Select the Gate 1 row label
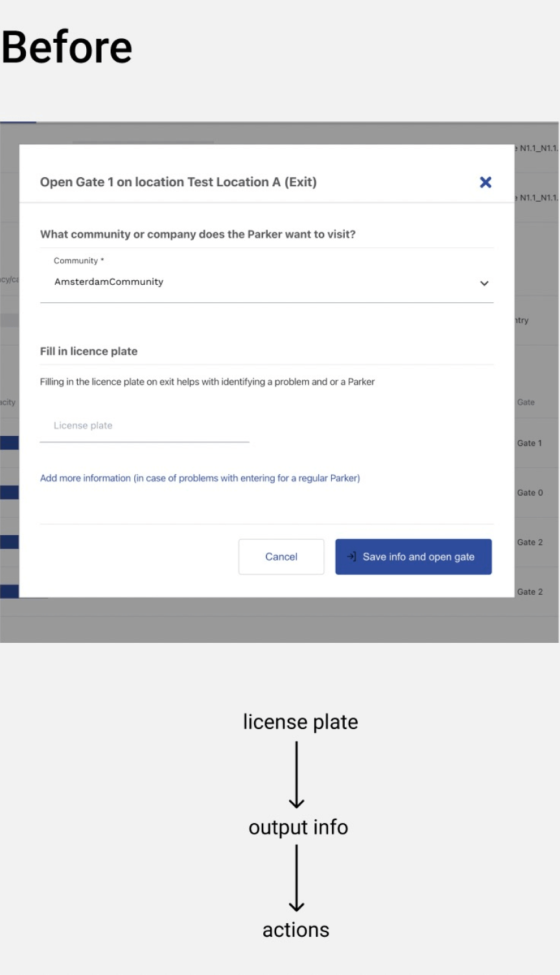 530,443
